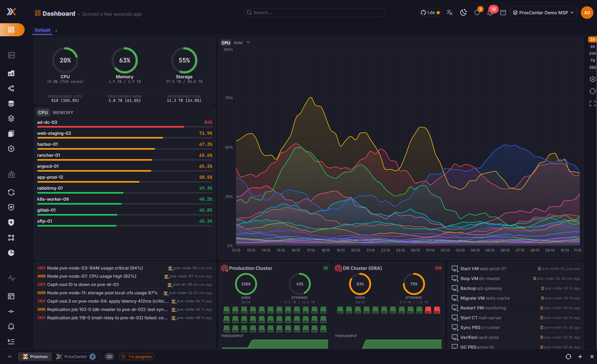Click the 1 in progress status pill
This screenshot has width=597, height=364.
click(x=136, y=356)
